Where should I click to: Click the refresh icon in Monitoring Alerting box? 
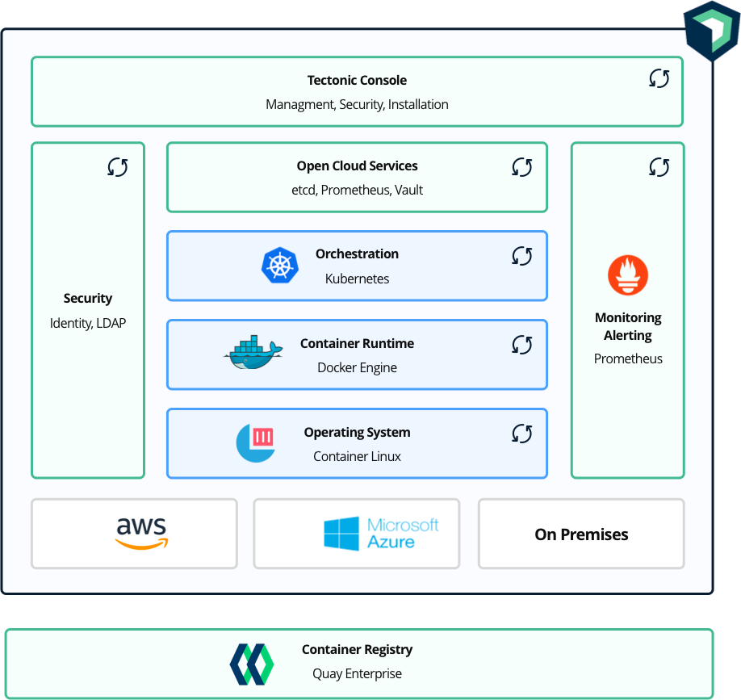pos(659,167)
